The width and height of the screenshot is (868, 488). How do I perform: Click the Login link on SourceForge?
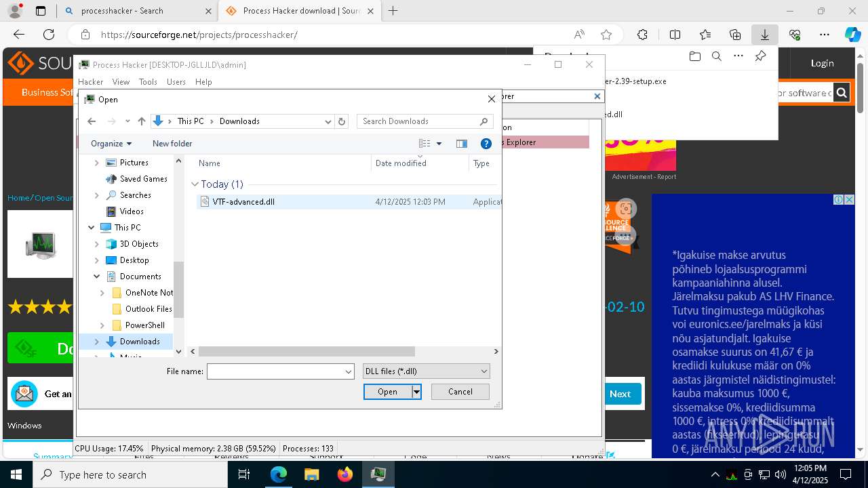[x=822, y=63]
